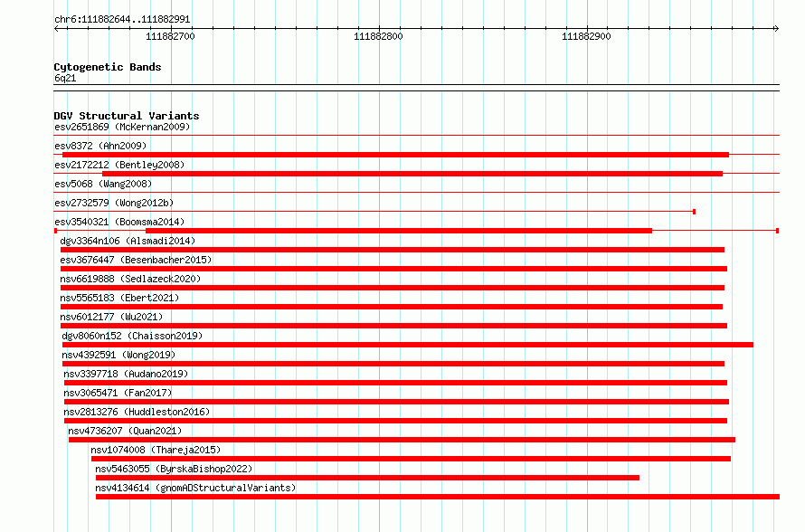
Task: Click the thin line of esv2651869
Action: point(417,136)
